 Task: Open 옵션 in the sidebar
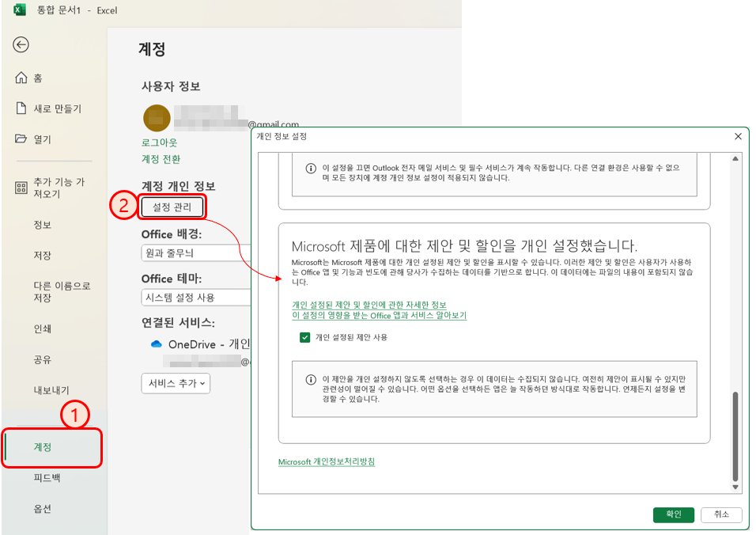pyautogui.click(x=43, y=508)
